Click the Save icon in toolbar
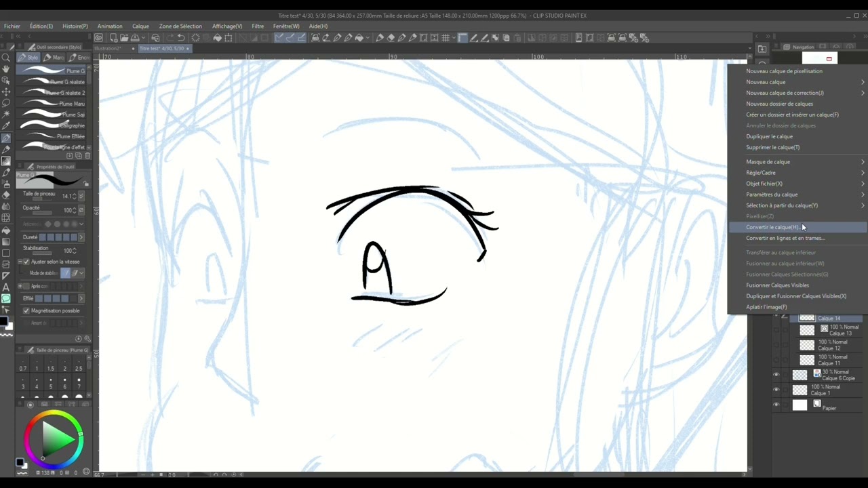 [x=135, y=38]
